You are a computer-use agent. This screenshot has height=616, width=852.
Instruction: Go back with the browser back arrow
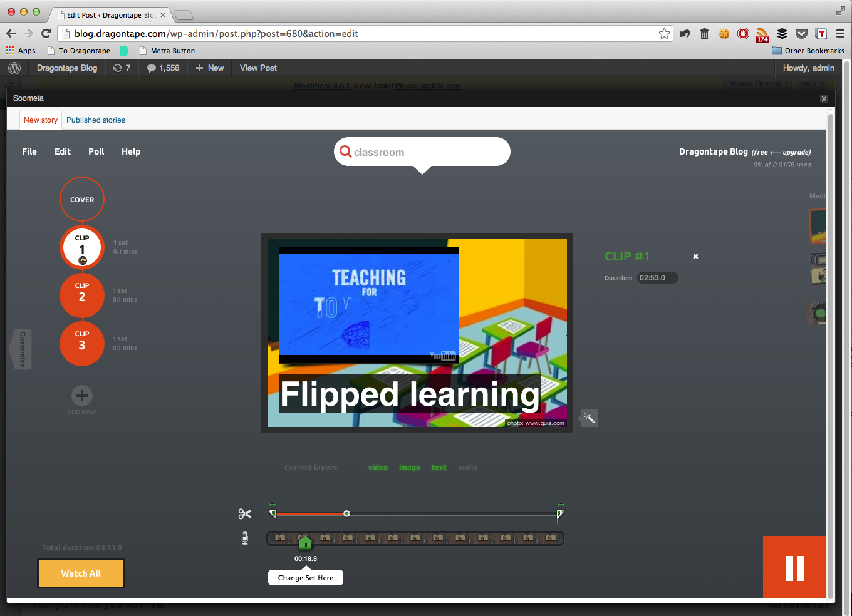point(11,34)
